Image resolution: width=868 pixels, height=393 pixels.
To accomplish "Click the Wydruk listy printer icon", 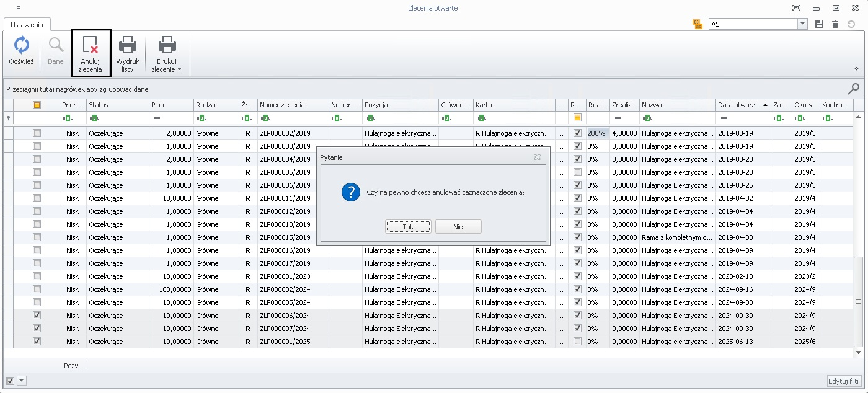I will pyautogui.click(x=128, y=45).
